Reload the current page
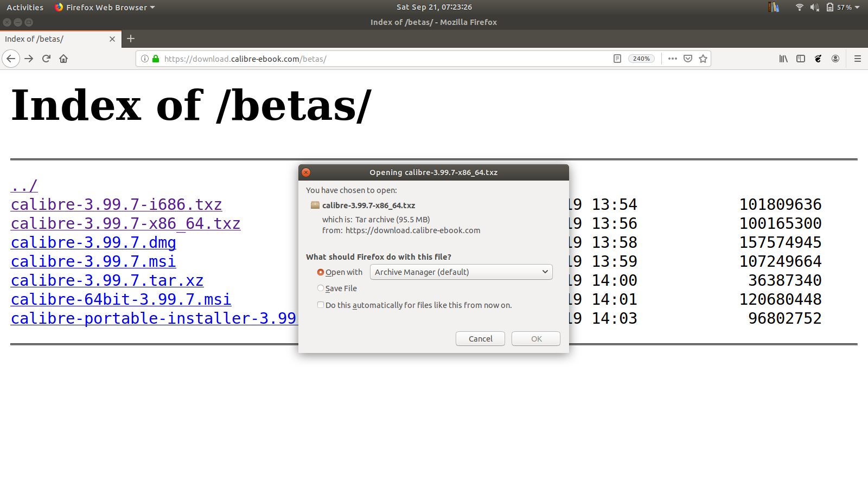Image resolution: width=868 pixels, height=488 pixels. click(x=46, y=59)
